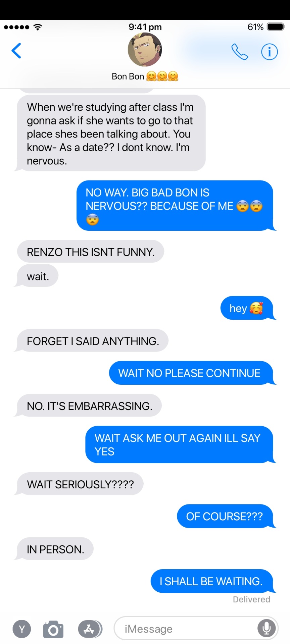Tap the gray Y circle icon
The width and height of the screenshot is (290, 644).
[x=22, y=629]
